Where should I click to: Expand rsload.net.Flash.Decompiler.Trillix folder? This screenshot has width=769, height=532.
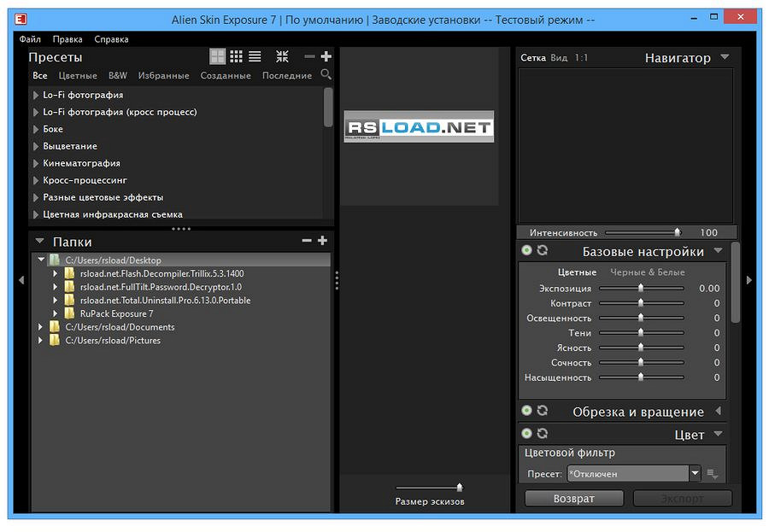pos(55,273)
